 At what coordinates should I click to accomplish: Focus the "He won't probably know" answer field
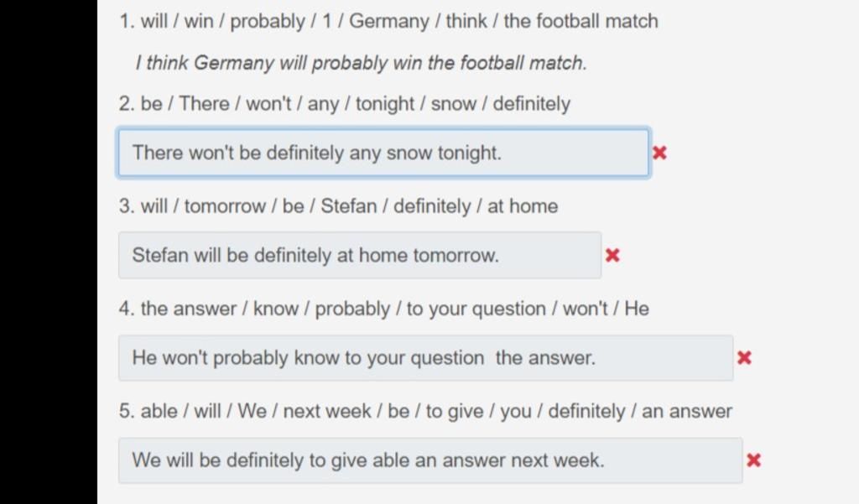point(425,358)
